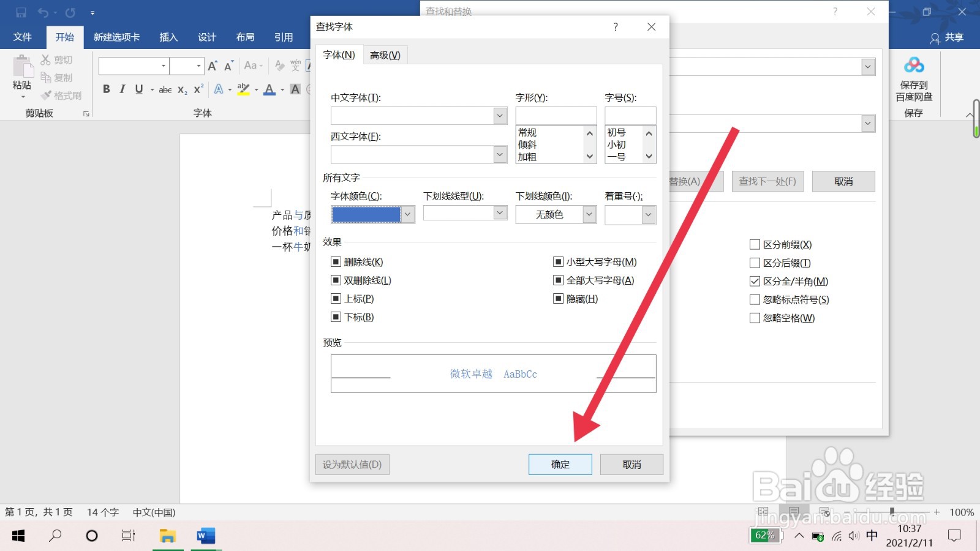Click the 字形 font style input field

pyautogui.click(x=556, y=116)
